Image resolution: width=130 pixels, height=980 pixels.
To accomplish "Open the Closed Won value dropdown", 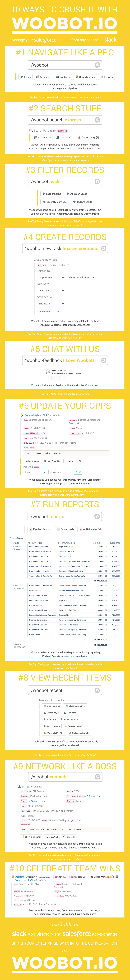I will (x=60, y=472).
